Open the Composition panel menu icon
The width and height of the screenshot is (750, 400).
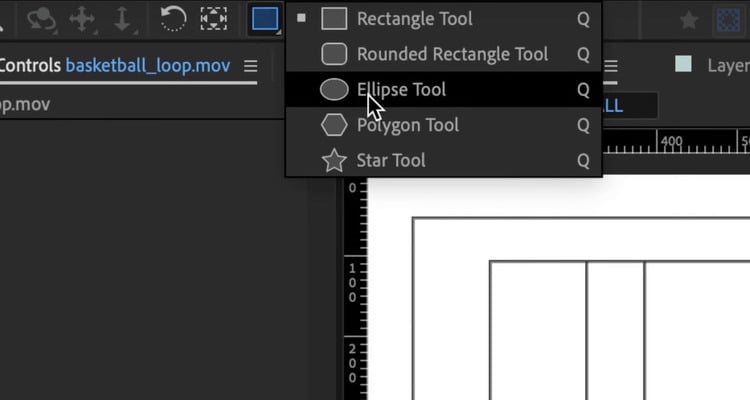611,66
